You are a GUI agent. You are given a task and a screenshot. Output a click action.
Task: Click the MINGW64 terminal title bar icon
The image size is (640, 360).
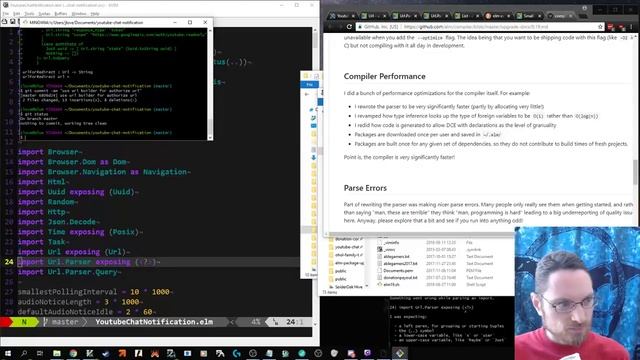tap(25, 22)
